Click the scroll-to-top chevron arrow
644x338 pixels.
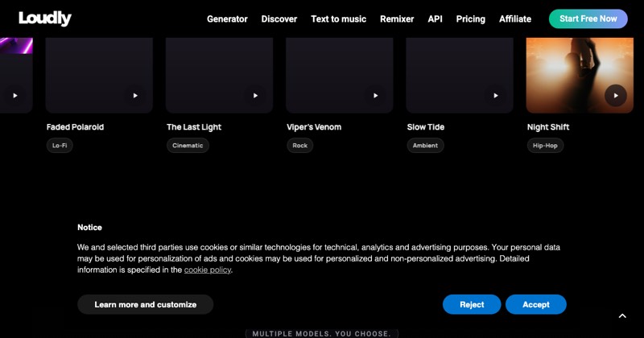click(x=622, y=315)
